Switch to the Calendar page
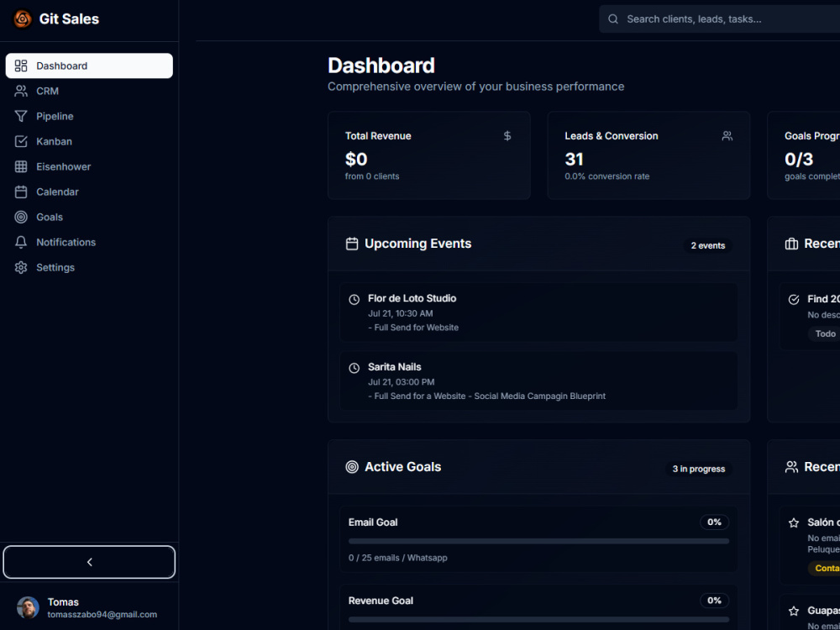The width and height of the screenshot is (840, 630). (89, 192)
